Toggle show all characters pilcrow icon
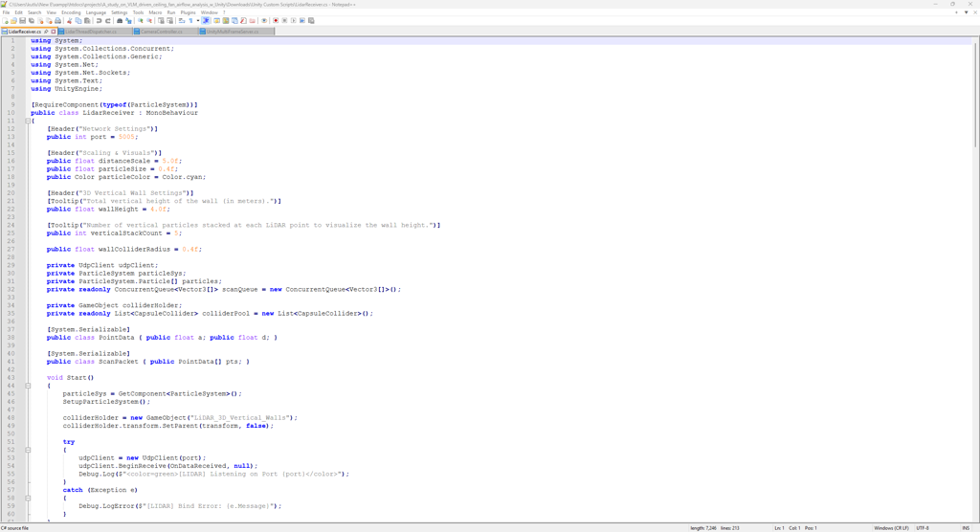Image resolution: width=980 pixels, height=532 pixels. click(190, 21)
